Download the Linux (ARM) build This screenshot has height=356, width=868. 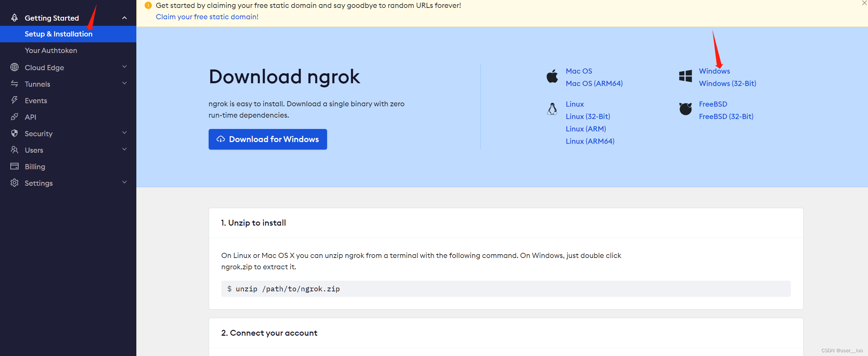(x=586, y=129)
